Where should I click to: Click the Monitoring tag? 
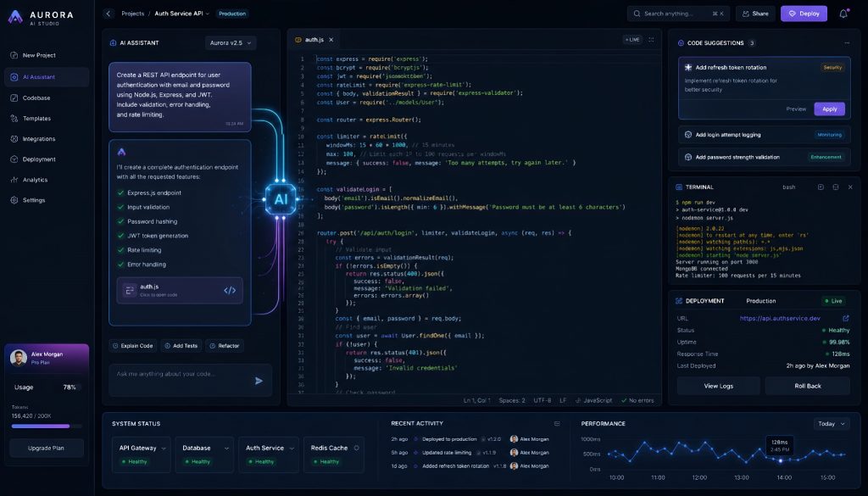pos(829,135)
